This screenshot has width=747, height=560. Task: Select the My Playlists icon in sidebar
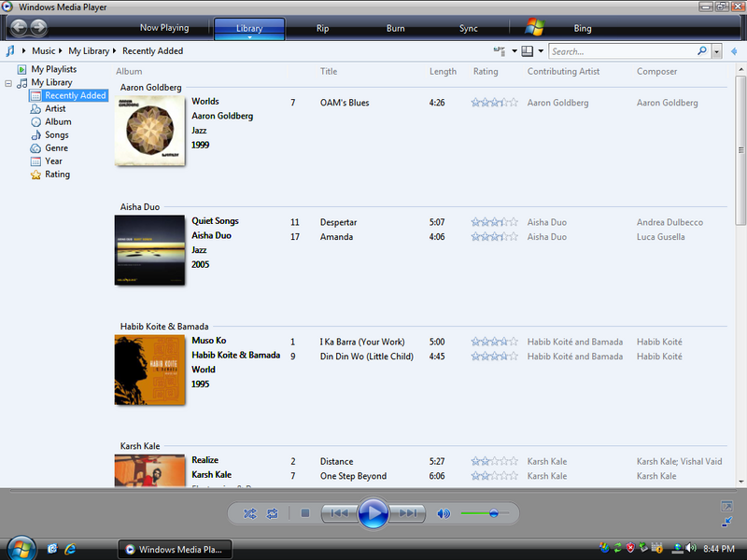pyautogui.click(x=21, y=69)
